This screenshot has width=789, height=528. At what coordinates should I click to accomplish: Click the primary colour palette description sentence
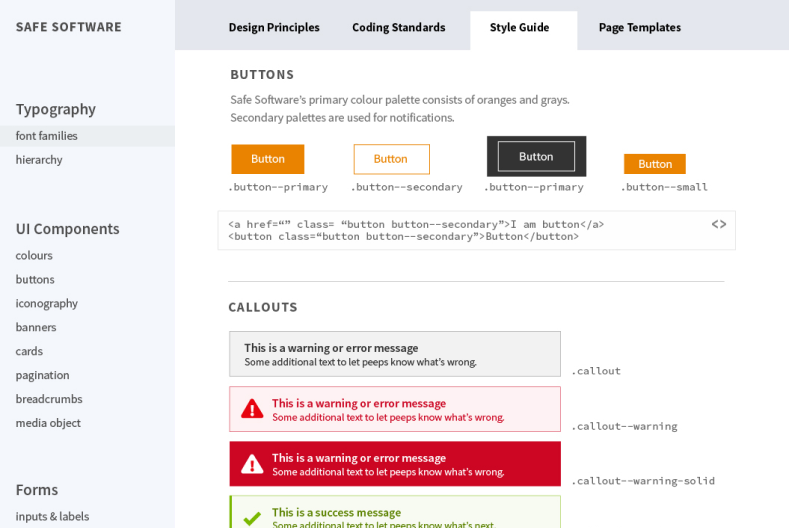tap(400, 100)
